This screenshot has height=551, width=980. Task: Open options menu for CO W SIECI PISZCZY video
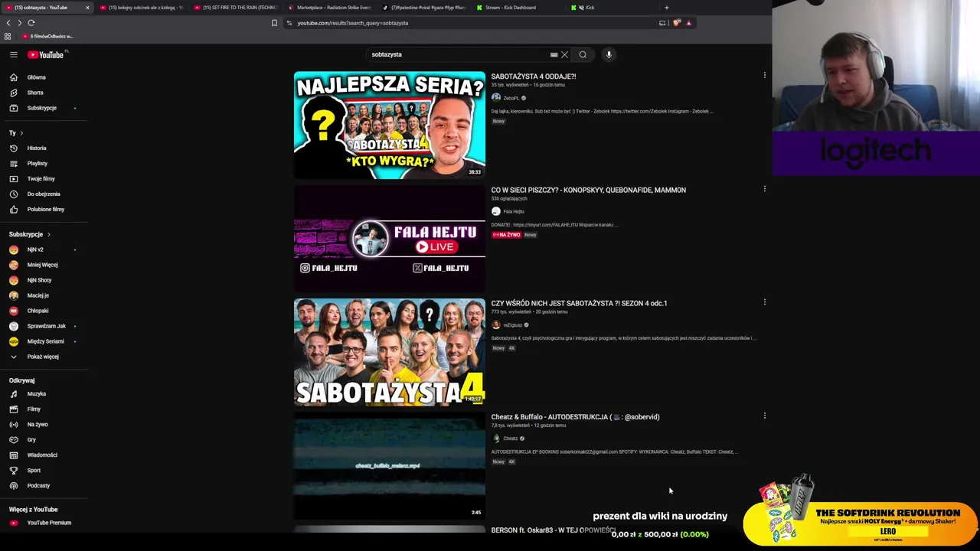pyautogui.click(x=764, y=188)
